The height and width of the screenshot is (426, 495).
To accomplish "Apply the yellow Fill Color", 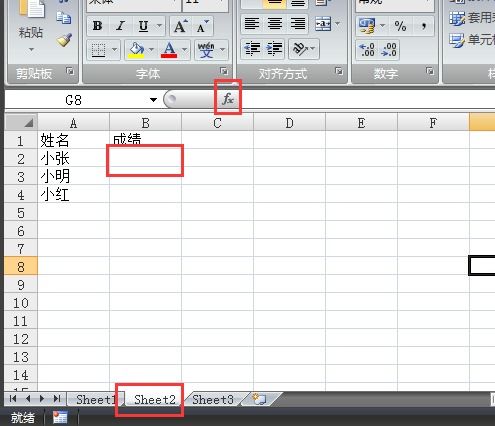I will click(x=136, y=50).
